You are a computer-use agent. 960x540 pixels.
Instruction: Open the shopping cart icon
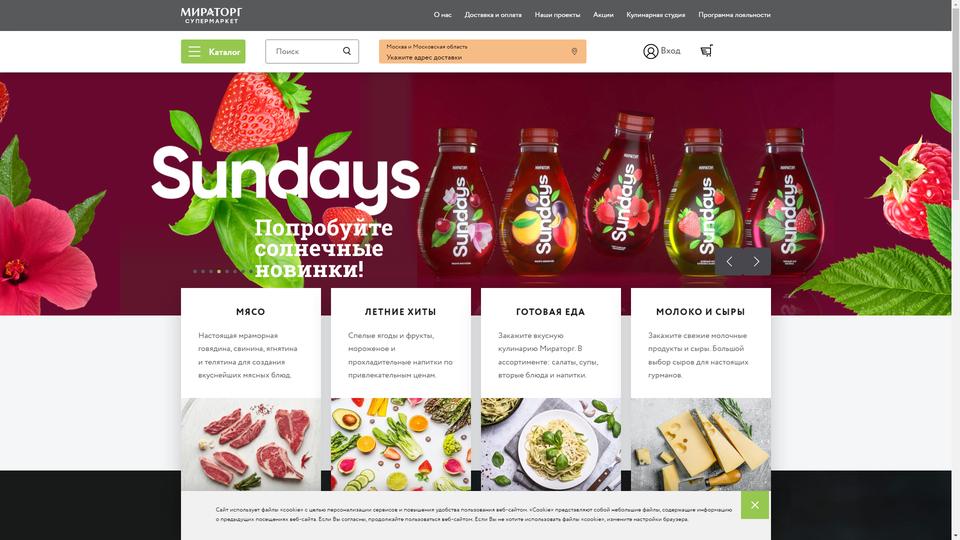[707, 51]
